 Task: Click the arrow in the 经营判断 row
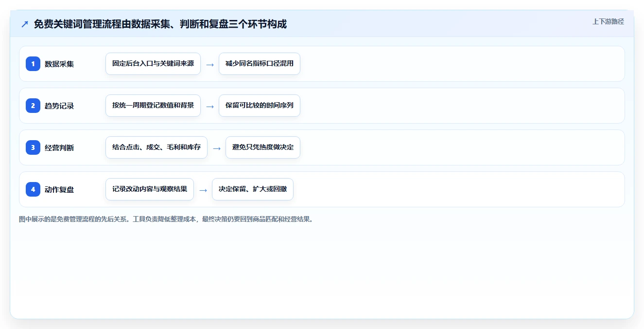tap(217, 148)
